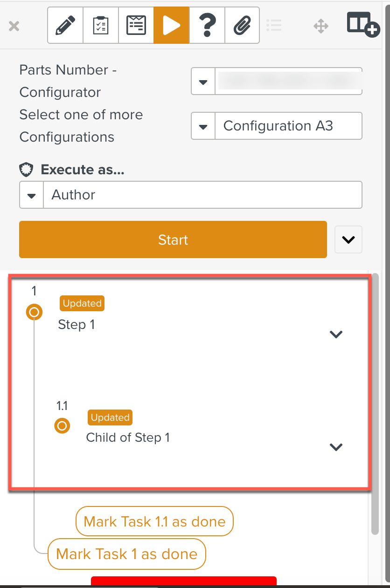
Task: Open the Configuration A3 dropdown
Action: point(203,126)
